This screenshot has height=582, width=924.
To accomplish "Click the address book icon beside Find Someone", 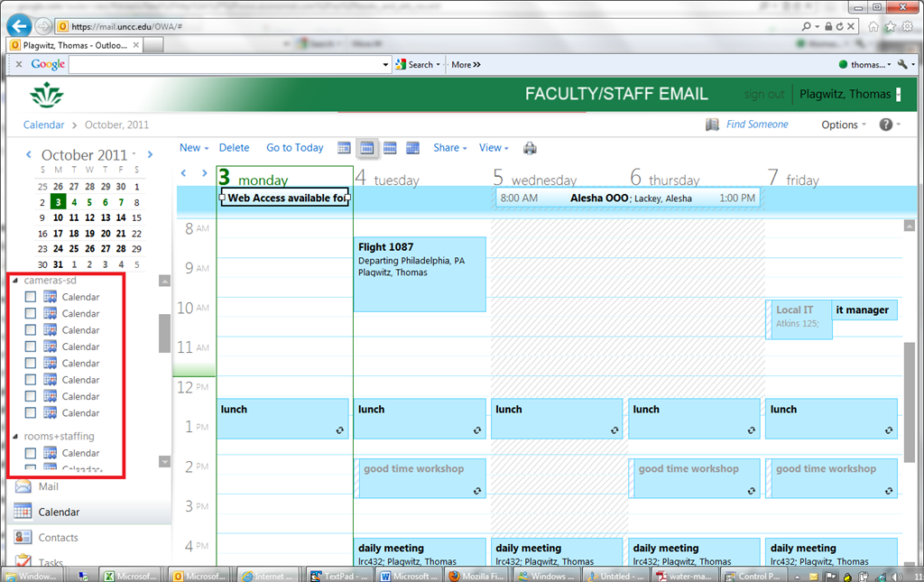I will pyautogui.click(x=712, y=125).
